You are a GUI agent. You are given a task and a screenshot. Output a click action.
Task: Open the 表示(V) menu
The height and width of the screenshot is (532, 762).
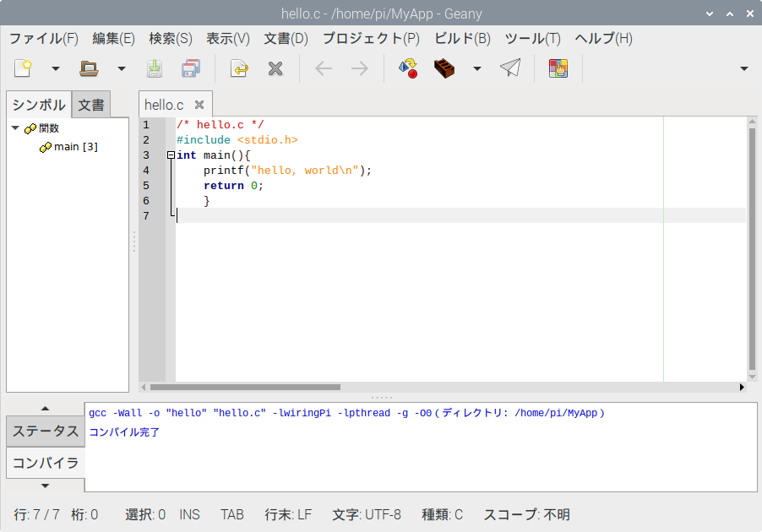[x=228, y=38]
